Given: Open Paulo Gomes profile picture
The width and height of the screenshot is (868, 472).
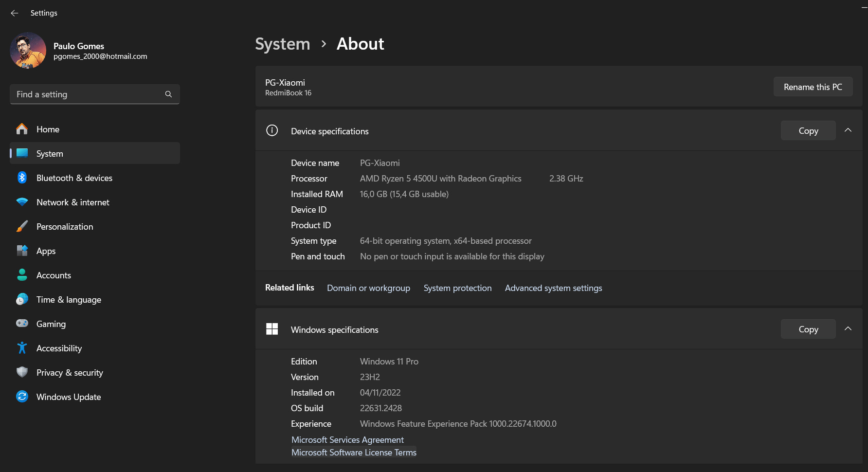Looking at the screenshot, I should tap(28, 51).
